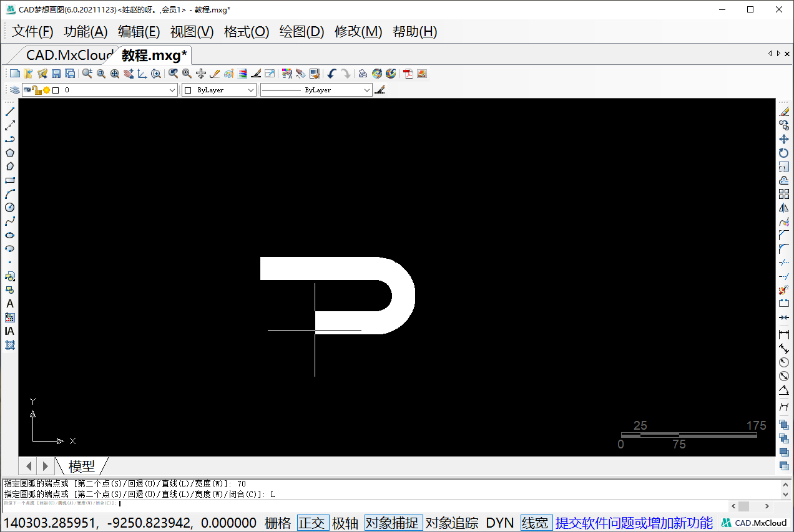Pick the Explode tool
Viewport: 794px width, 532px height.
[784, 290]
